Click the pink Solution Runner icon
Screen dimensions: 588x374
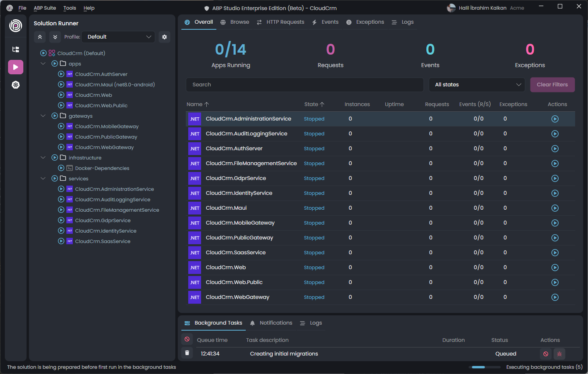[x=15, y=67]
